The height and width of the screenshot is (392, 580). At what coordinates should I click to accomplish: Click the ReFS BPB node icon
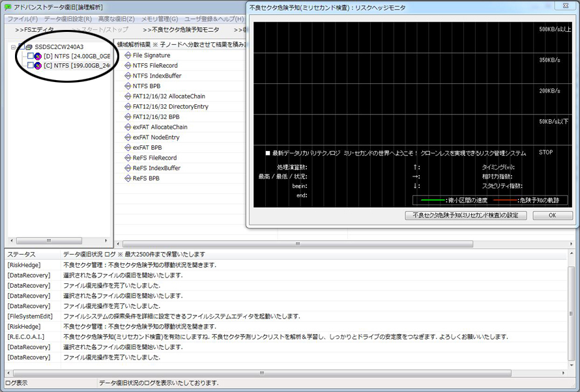point(128,178)
